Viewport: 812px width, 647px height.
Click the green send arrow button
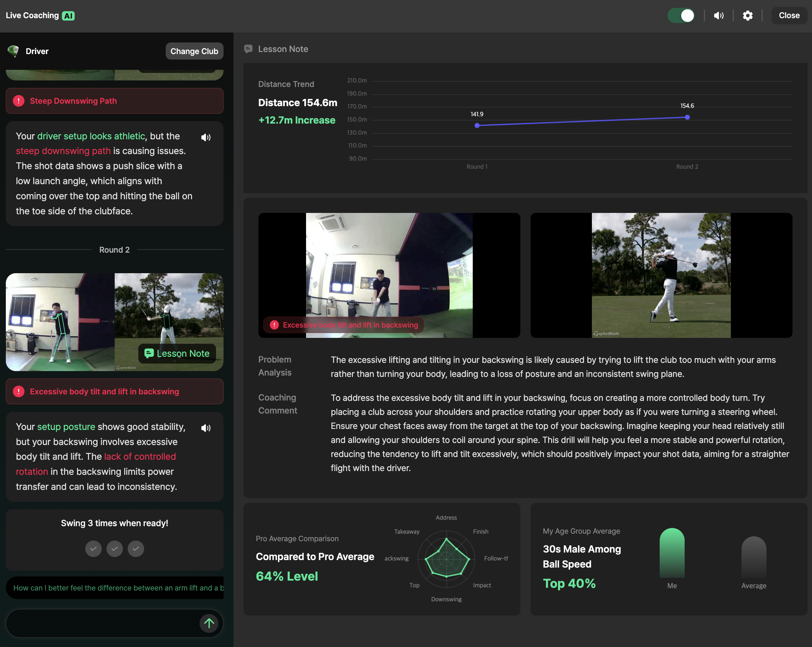209,623
